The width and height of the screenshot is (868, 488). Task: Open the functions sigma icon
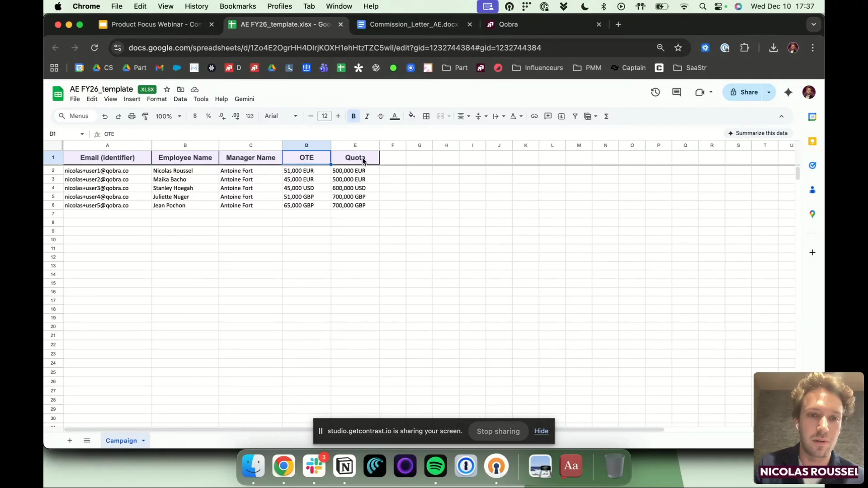point(606,116)
